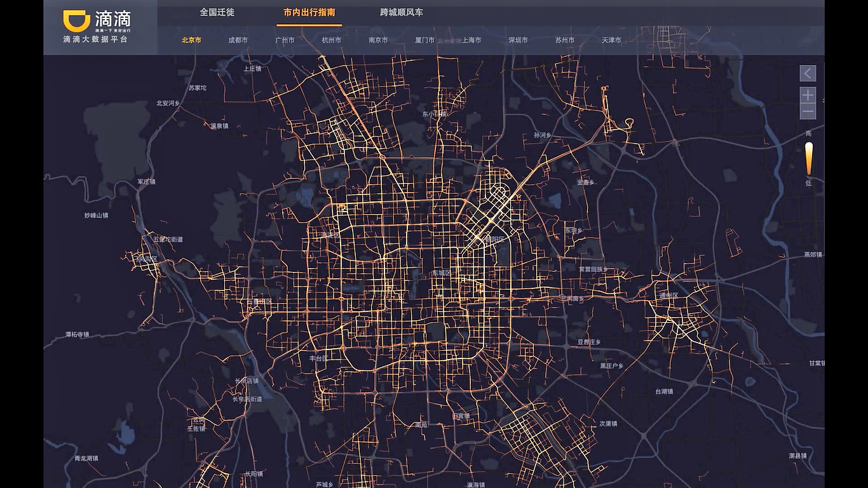Zoom out of the map with the minus

(808, 112)
